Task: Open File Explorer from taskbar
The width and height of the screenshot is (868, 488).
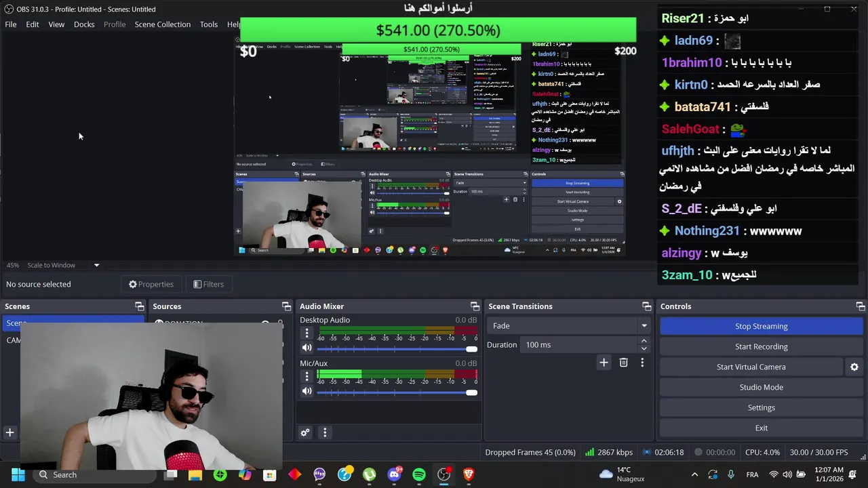Action: point(195,474)
